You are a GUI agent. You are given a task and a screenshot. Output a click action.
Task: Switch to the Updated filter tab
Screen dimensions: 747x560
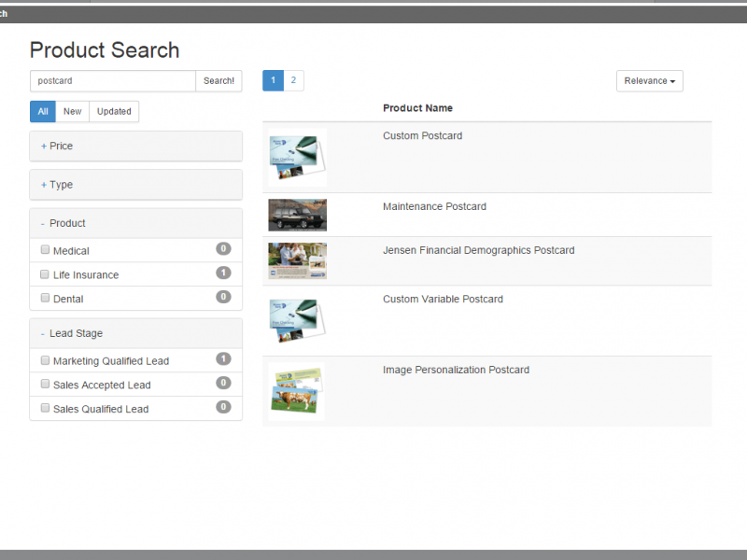point(114,111)
